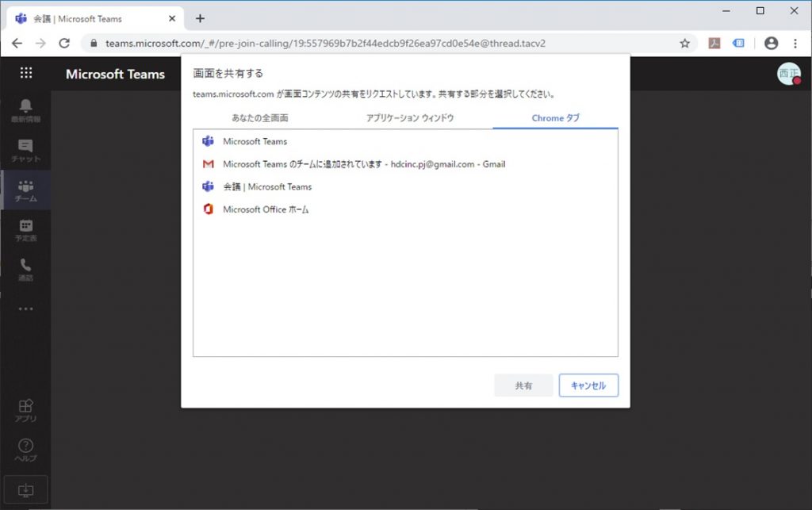Open the user profile avatar menu
This screenshot has width=812, height=510.
click(788, 74)
